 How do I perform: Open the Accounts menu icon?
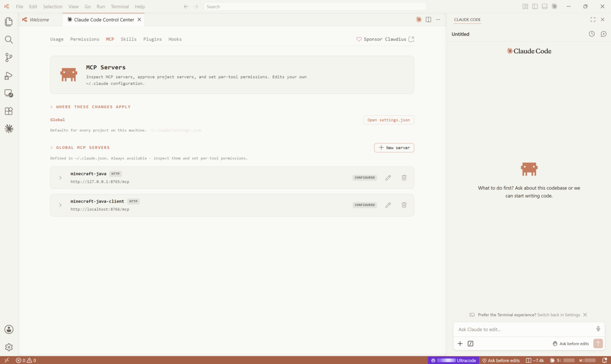pyautogui.click(x=9, y=330)
